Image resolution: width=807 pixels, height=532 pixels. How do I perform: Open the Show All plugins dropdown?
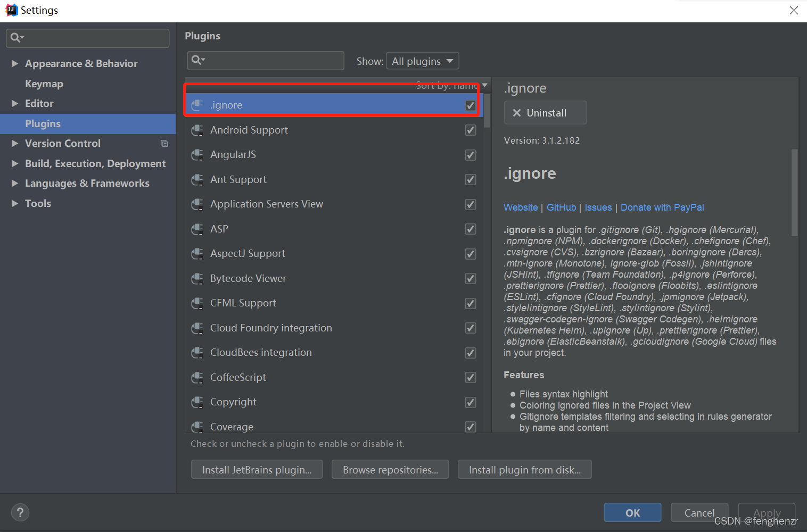click(x=423, y=61)
